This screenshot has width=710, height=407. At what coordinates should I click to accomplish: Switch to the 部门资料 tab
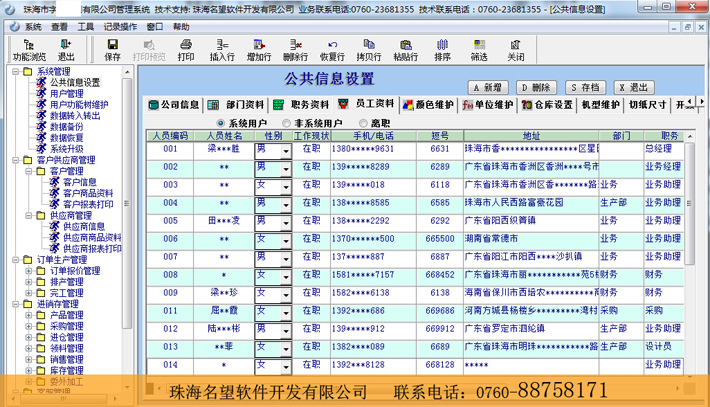pos(236,105)
